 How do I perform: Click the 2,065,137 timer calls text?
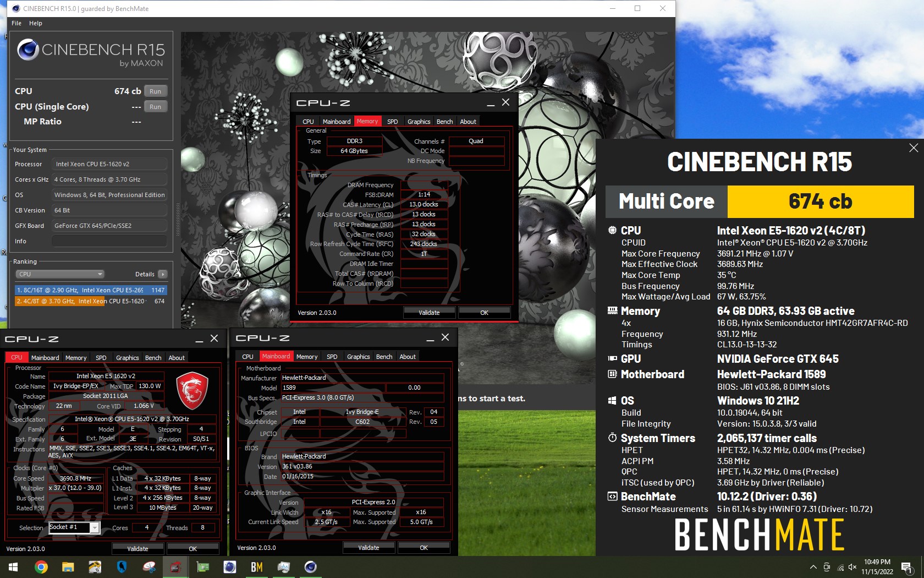767,438
